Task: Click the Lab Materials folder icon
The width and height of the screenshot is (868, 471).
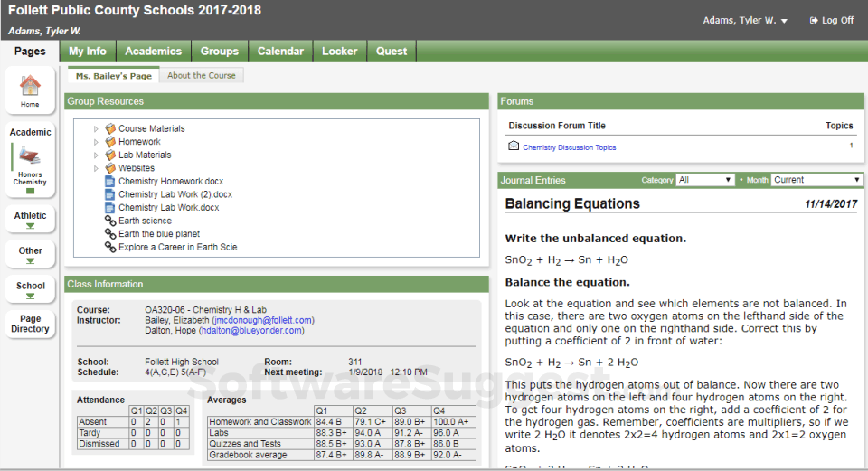Action: (x=110, y=155)
